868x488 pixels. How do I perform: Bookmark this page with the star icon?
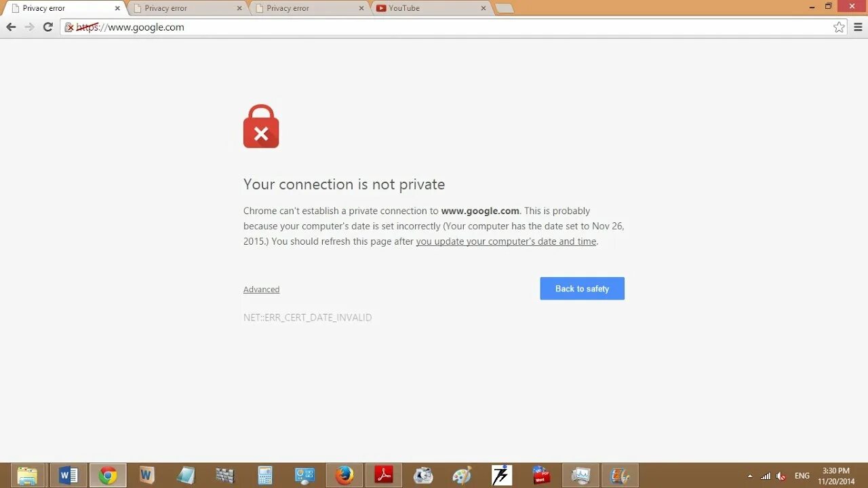tap(839, 27)
